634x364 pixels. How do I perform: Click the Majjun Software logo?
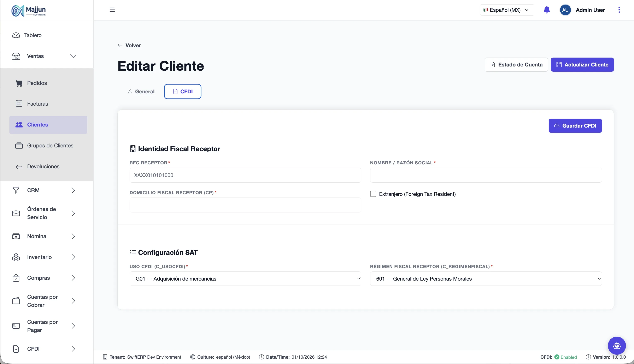(29, 11)
